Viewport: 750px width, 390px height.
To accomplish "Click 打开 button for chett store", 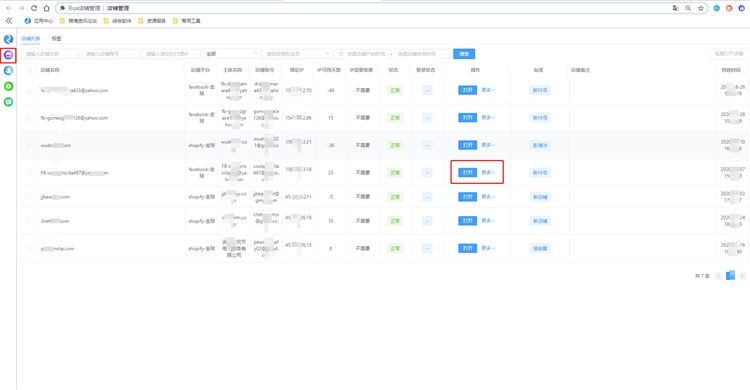I will [467, 221].
